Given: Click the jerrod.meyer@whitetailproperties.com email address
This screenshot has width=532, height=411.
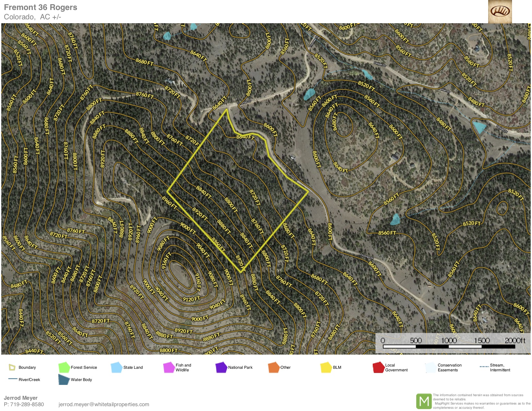Looking at the screenshot, I should (x=104, y=405).
